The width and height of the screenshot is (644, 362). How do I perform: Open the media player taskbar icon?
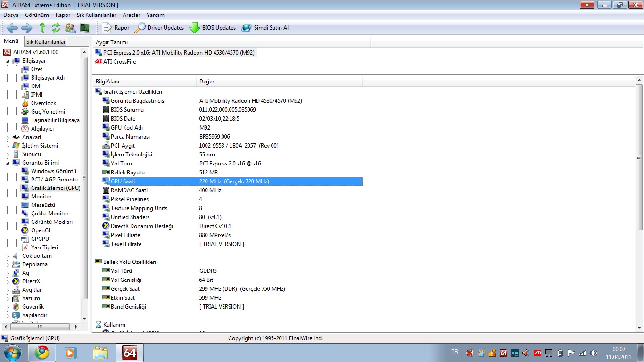70,353
